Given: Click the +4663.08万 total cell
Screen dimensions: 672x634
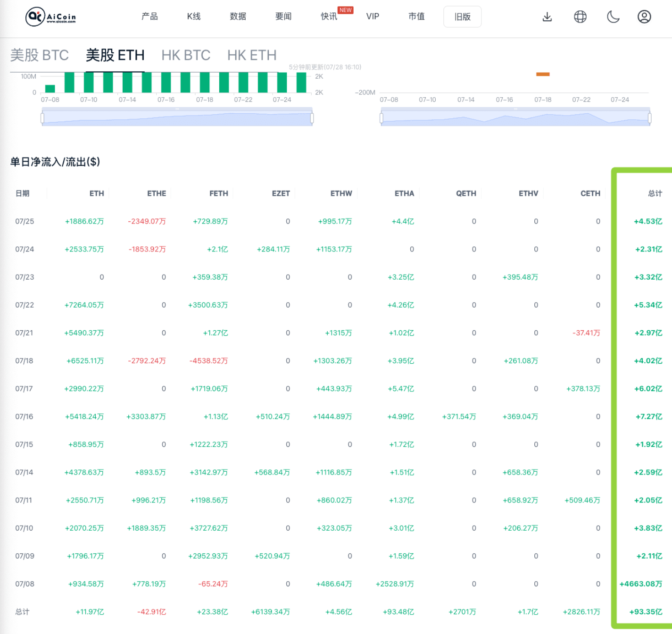Looking at the screenshot, I should pyautogui.click(x=641, y=584).
